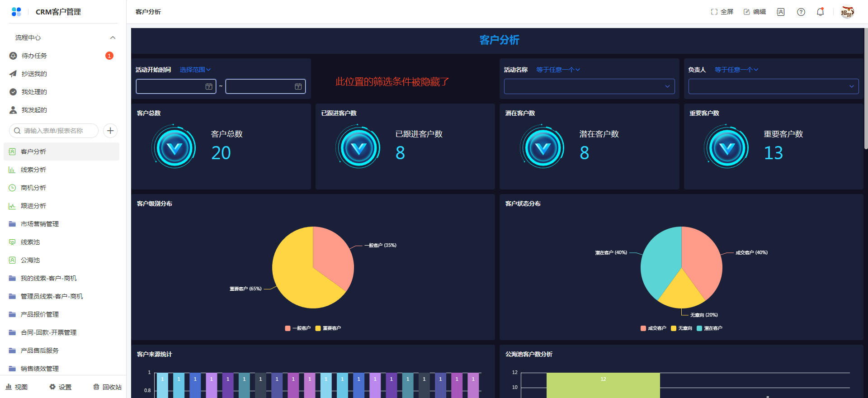Open calendar icon in start date field

pos(209,86)
